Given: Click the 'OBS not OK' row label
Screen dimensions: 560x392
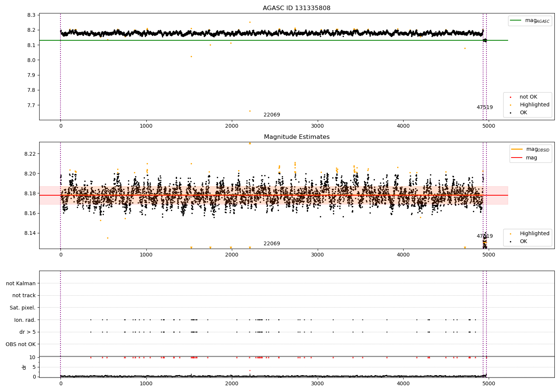Looking at the screenshot, I should tap(21, 344).
